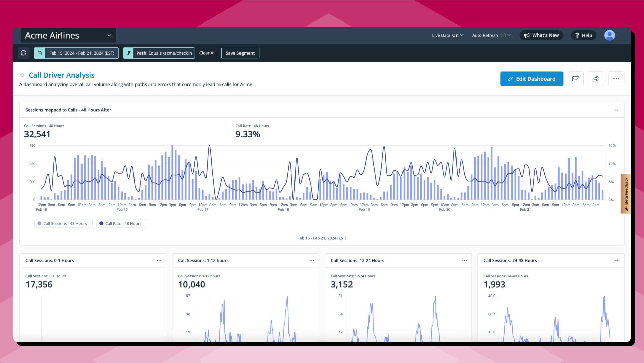Click the refresh data icon

click(23, 53)
